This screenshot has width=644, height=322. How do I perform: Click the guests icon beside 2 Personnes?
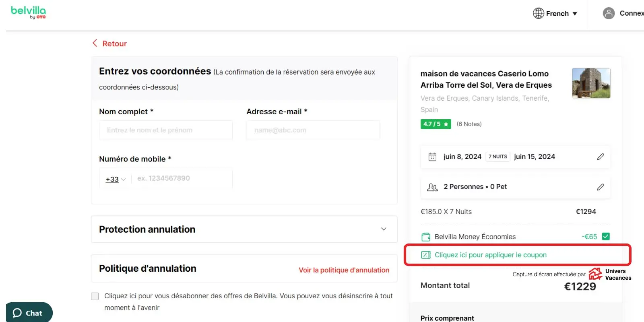[432, 187]
